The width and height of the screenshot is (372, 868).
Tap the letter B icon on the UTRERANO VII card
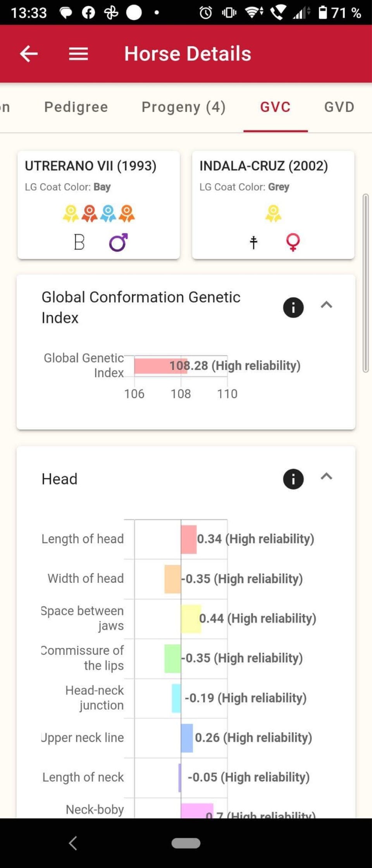point(79,242)
